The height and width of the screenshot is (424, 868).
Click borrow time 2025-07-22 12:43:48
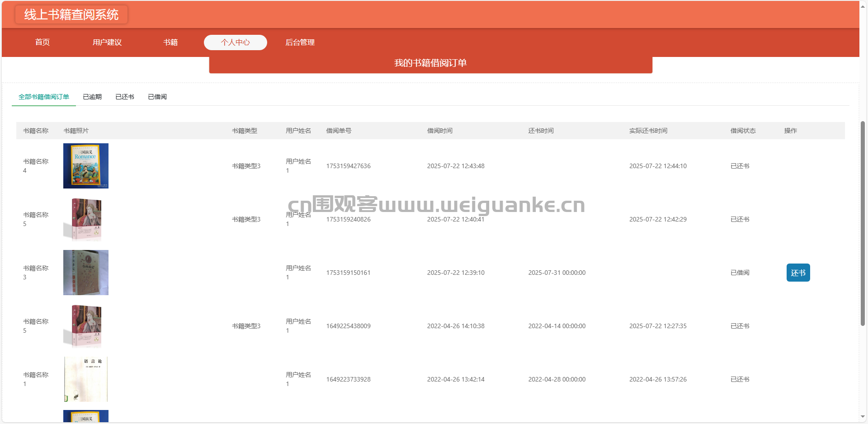[456, 166]
